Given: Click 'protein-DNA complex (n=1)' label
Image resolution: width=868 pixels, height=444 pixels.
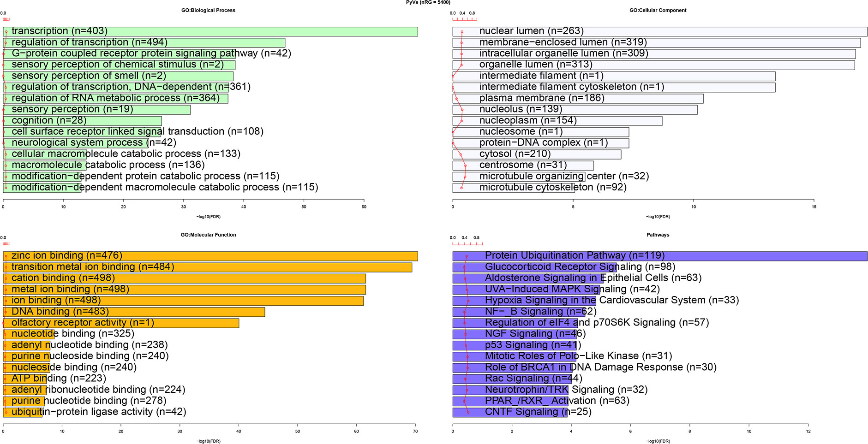Looking at the screenshot, I should click(544, 142).
